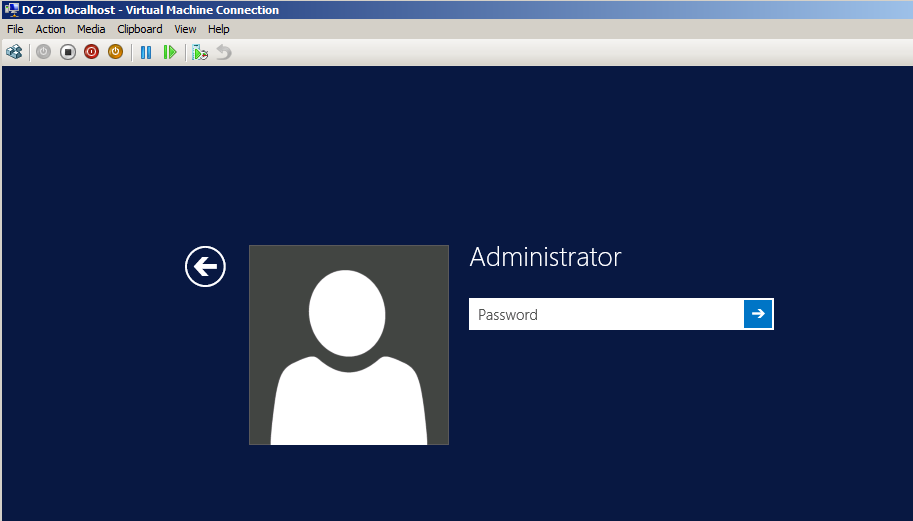Open the Media menu
Viewport: 913px width, 521px height.
[x=91, y=29]
